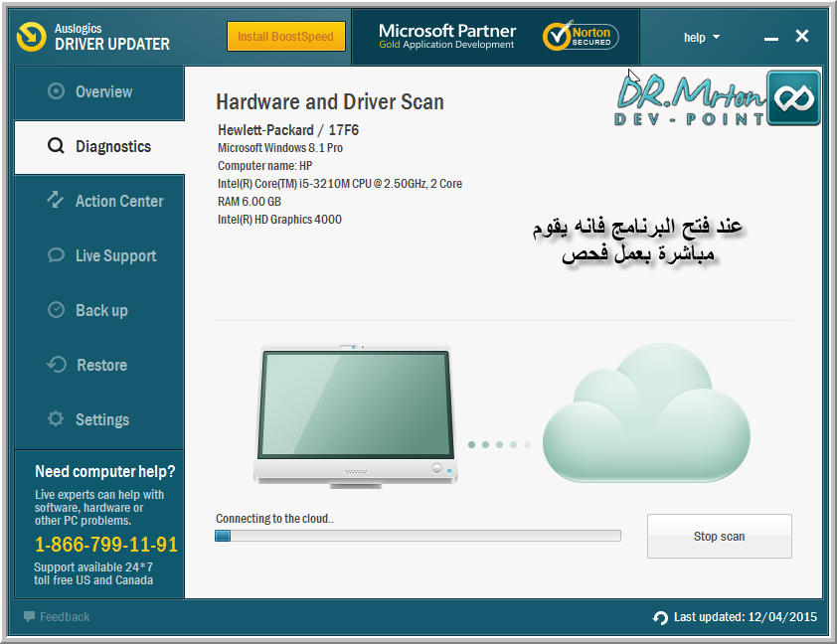Click the scan progress bar
Viewport: 837px width, 644px height.
tap(418, 536)
